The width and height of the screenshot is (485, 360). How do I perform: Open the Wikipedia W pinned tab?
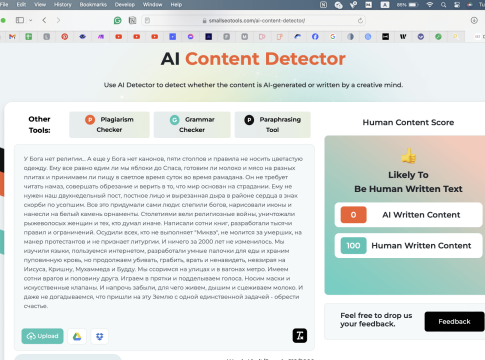pos(403,37)
